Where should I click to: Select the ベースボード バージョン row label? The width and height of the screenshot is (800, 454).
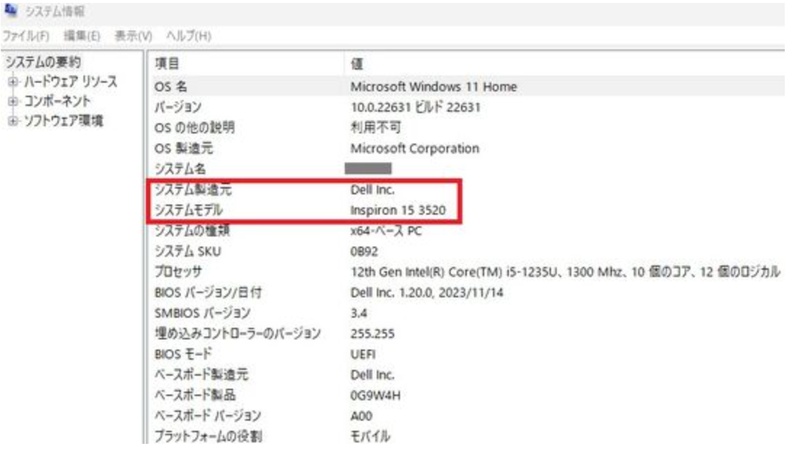208,416
